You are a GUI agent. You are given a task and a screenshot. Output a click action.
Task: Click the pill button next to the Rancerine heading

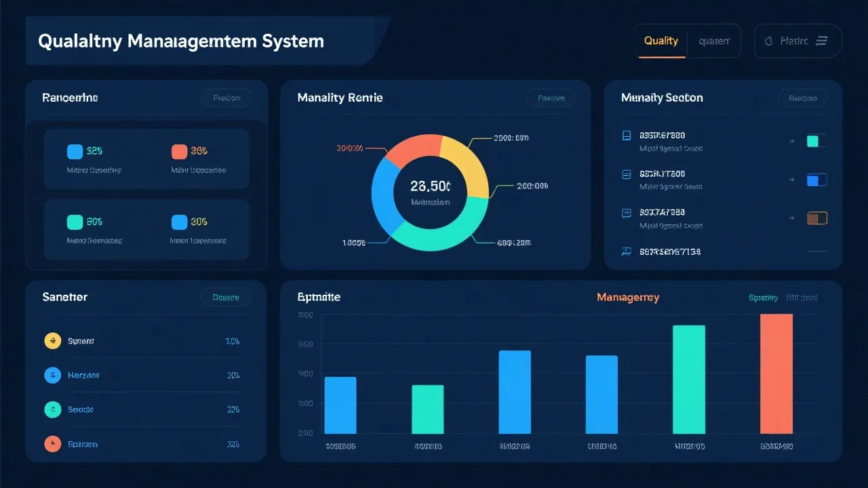tap(227, 98)
